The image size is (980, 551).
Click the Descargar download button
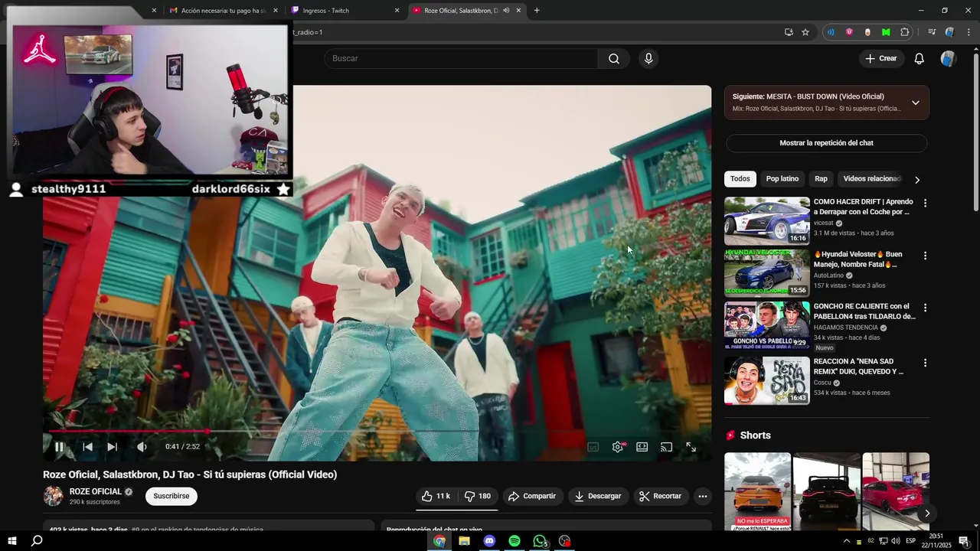pos(598,496)
